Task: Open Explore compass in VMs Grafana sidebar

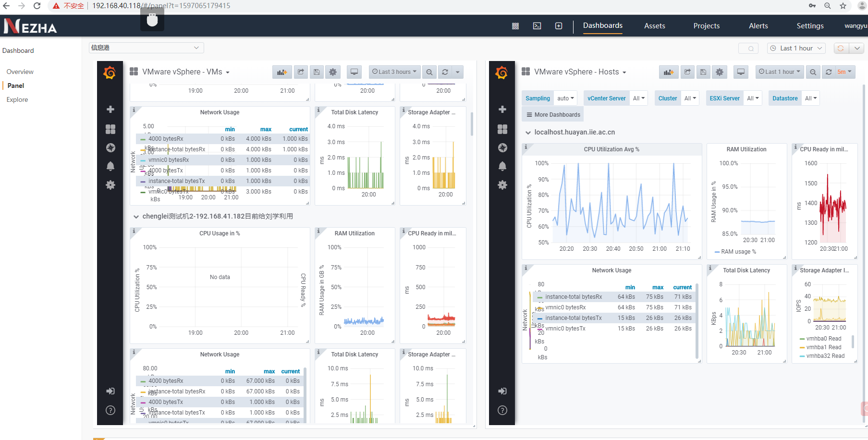Action: (110, 147)
